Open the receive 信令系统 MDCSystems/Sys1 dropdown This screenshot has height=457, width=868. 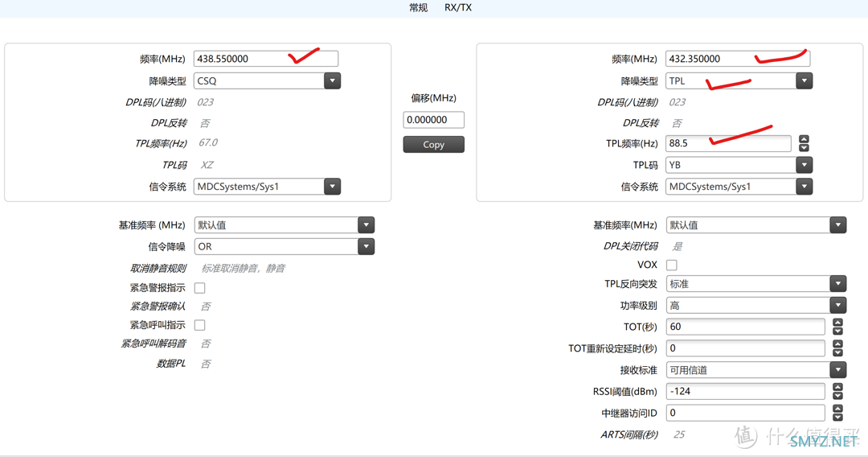[267, 187]
